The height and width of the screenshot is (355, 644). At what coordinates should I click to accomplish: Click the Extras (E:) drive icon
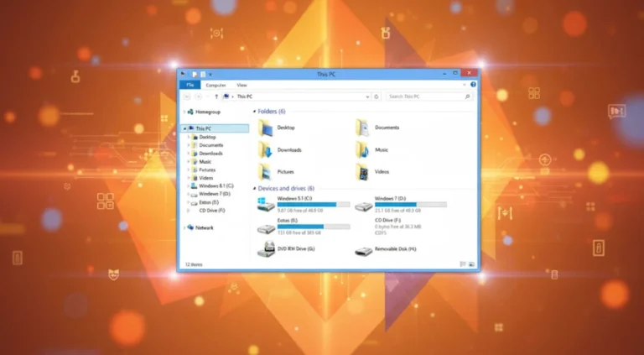point(266,228)
